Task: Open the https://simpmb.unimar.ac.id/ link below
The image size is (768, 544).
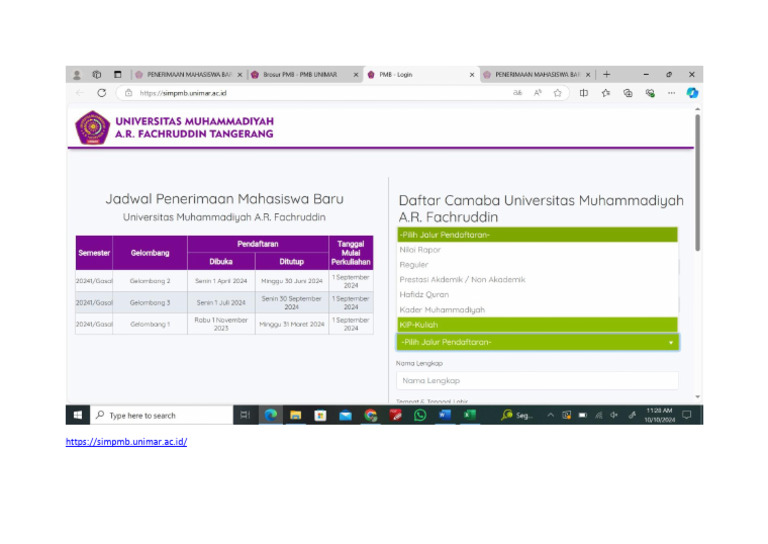Action: click(x=126, y=442)
